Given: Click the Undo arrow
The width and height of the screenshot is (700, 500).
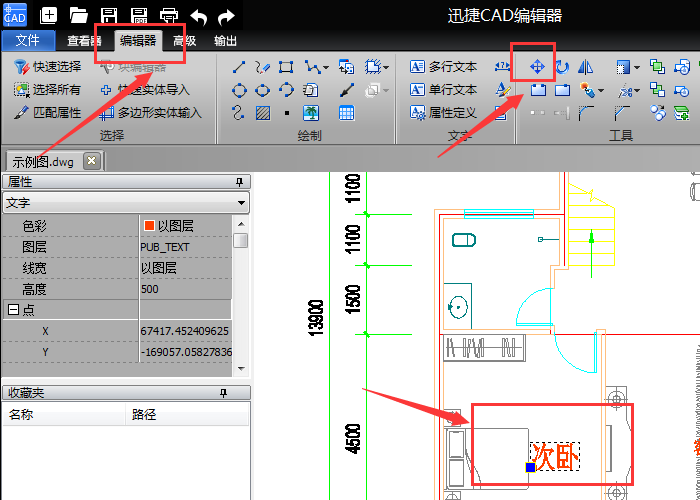Looking at the screenshot, I should (x=198, y=15).
